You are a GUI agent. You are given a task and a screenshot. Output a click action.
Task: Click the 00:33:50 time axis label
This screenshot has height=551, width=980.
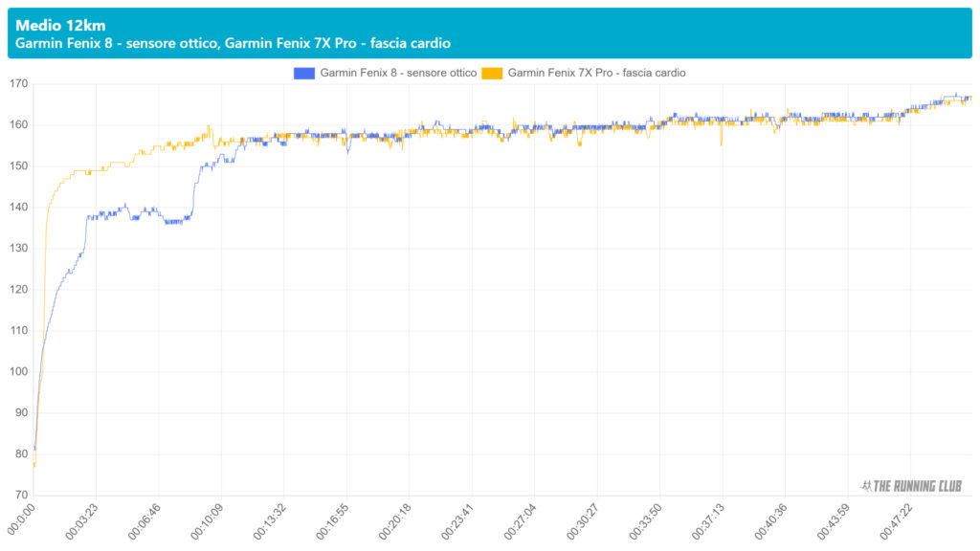tap(646, 521)
